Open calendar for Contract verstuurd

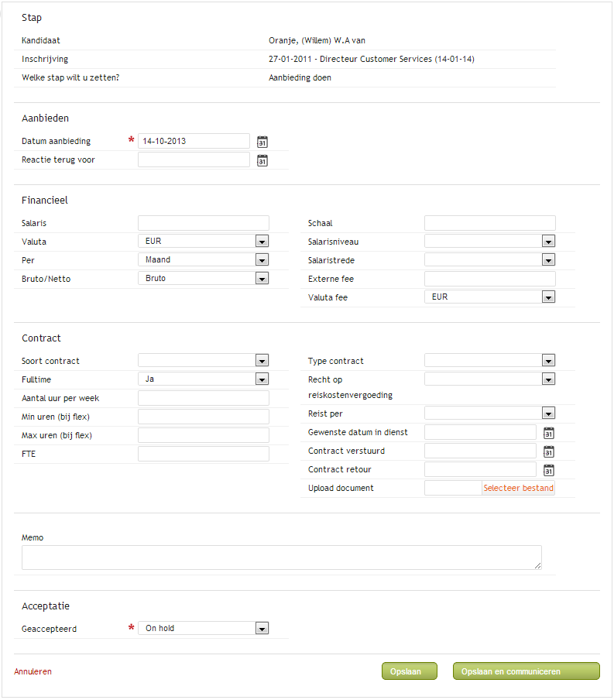coord(548,451)
